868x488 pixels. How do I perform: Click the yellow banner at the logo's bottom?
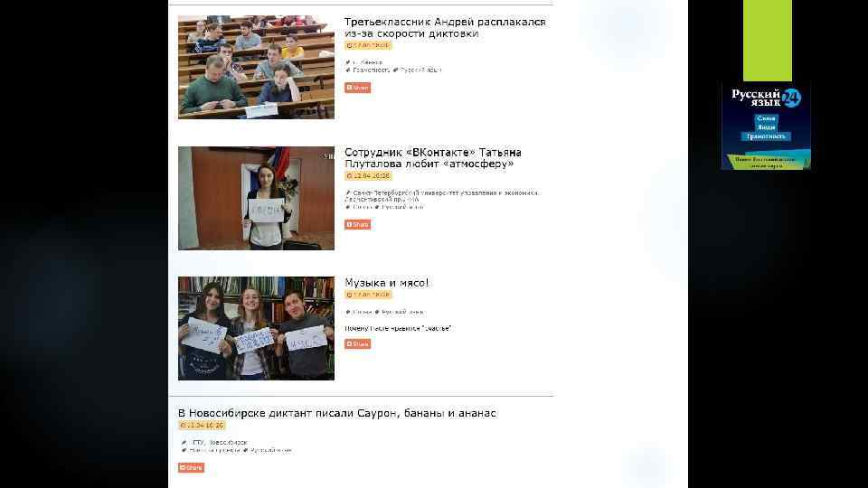[x=766, y=162]
